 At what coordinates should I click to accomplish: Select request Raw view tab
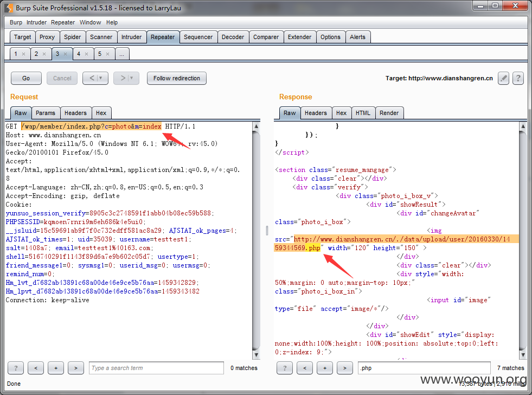pos(21,113)
